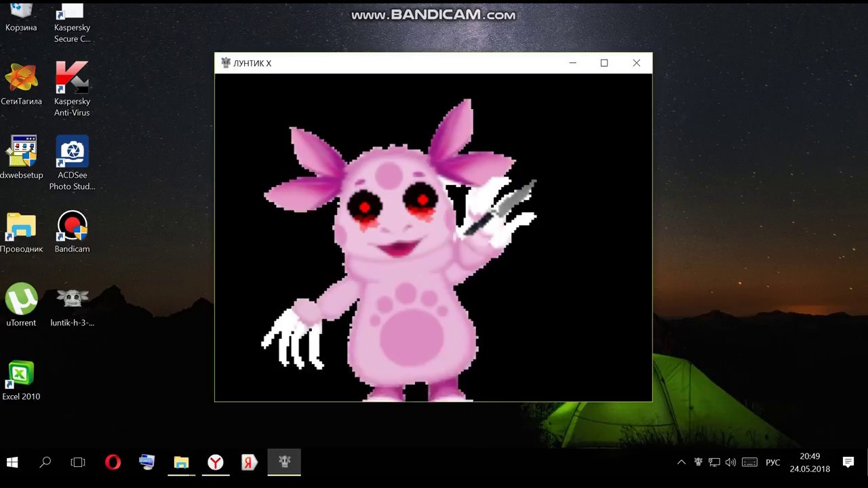
Task: Open Yandex Browser taskbar icon
Action: coord(215,462)
